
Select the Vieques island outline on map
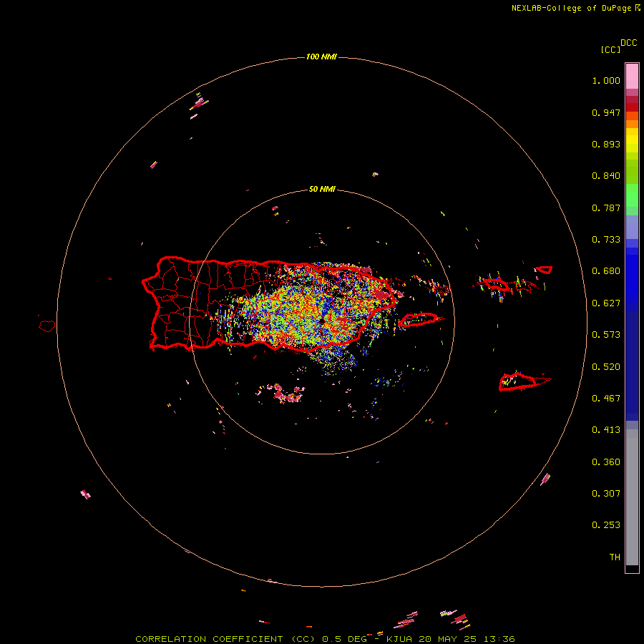pos(419,319)
